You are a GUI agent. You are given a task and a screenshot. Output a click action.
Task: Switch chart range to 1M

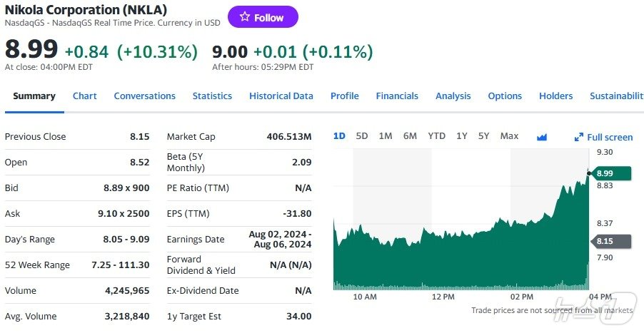[386, 136]
